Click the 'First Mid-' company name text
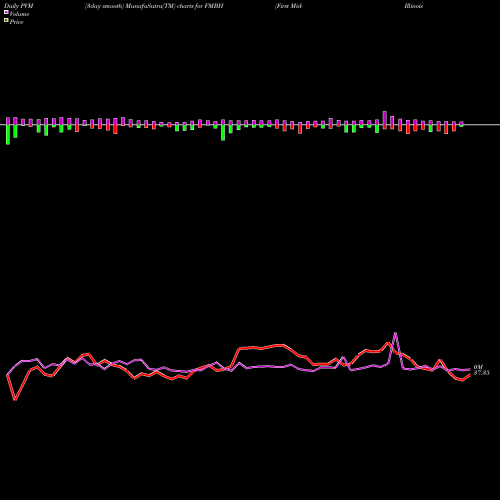This screenshot has width=500, height=500. (289, 6)
